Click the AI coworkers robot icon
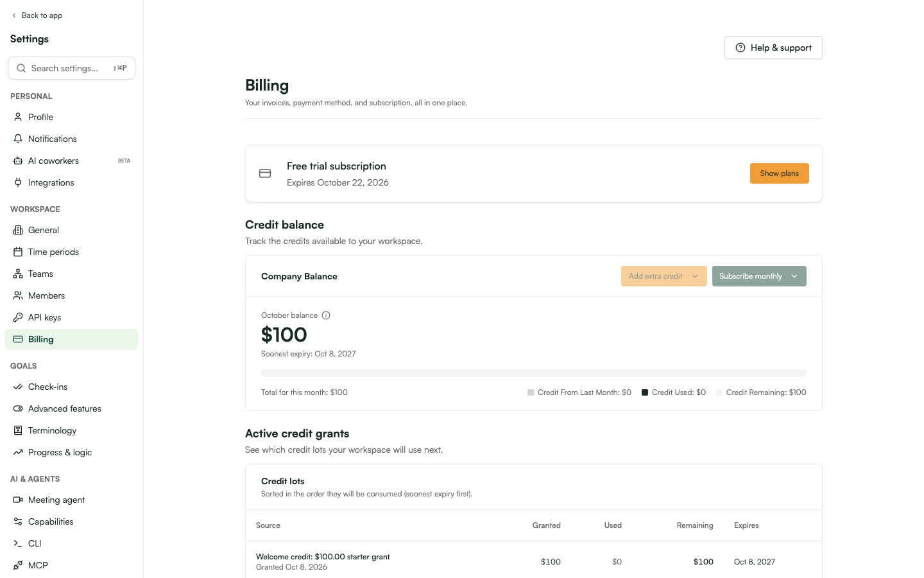 tap(18, 161)
